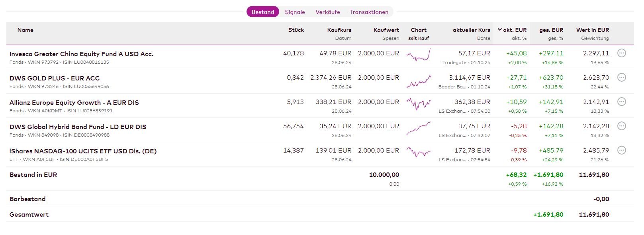644x235 pixels.
Task: Open Invesco Greater China Equity Fund link
Action: [x=81, y=54]
